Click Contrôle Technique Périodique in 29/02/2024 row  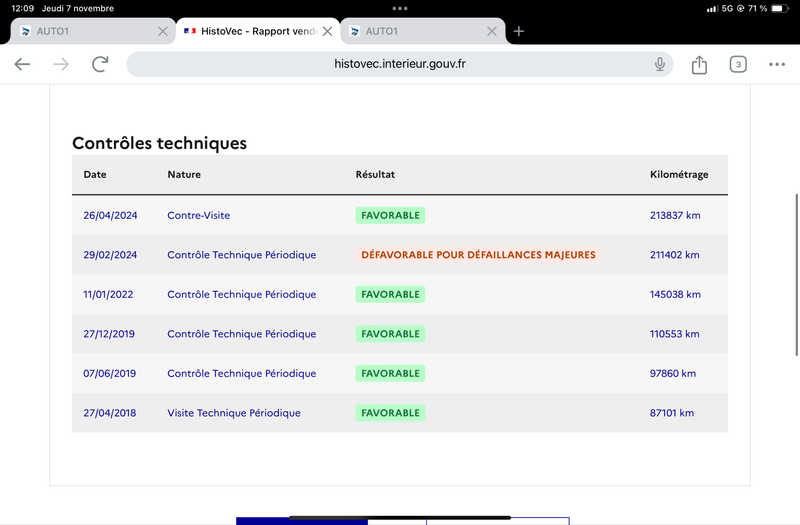pyautogui.click(x=242, y=255)
